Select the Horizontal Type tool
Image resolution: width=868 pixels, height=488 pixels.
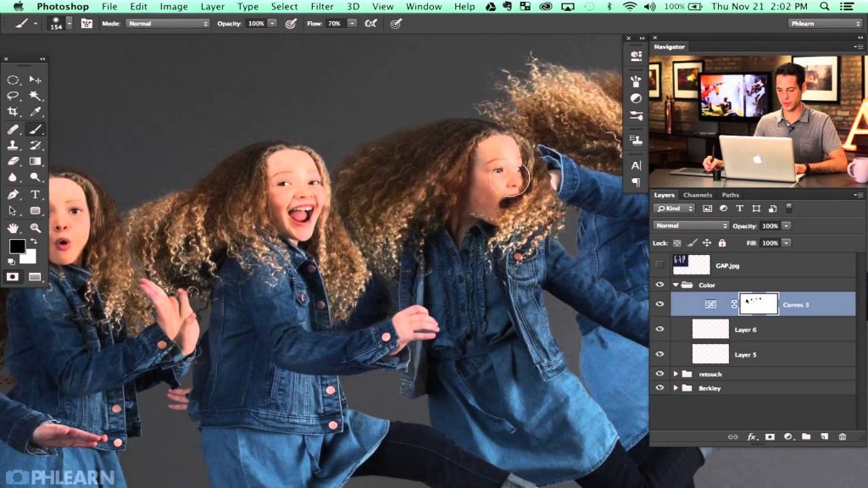point(36,194)
